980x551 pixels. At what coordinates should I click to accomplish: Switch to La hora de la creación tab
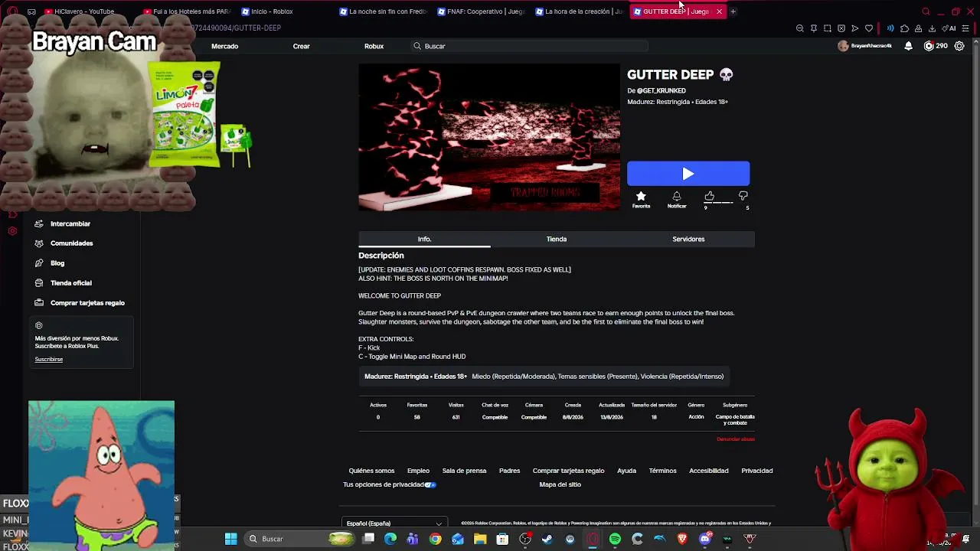coord(579,11)
